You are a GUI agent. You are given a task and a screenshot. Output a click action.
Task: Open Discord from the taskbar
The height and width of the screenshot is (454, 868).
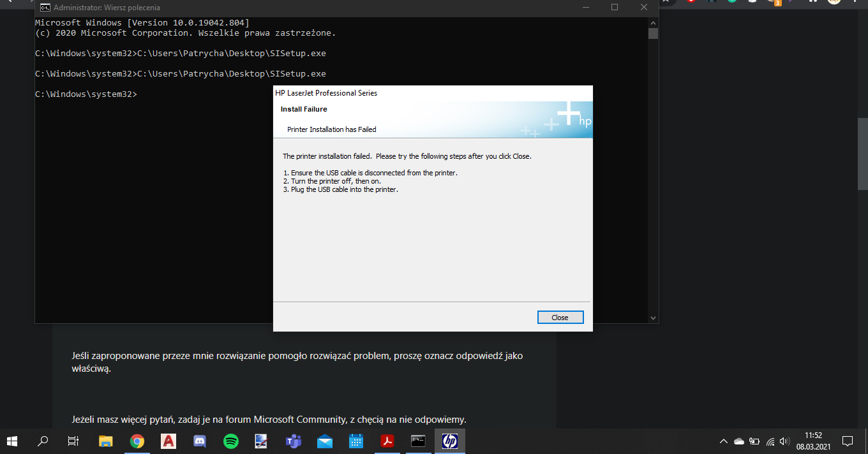(x=200, y=441)
